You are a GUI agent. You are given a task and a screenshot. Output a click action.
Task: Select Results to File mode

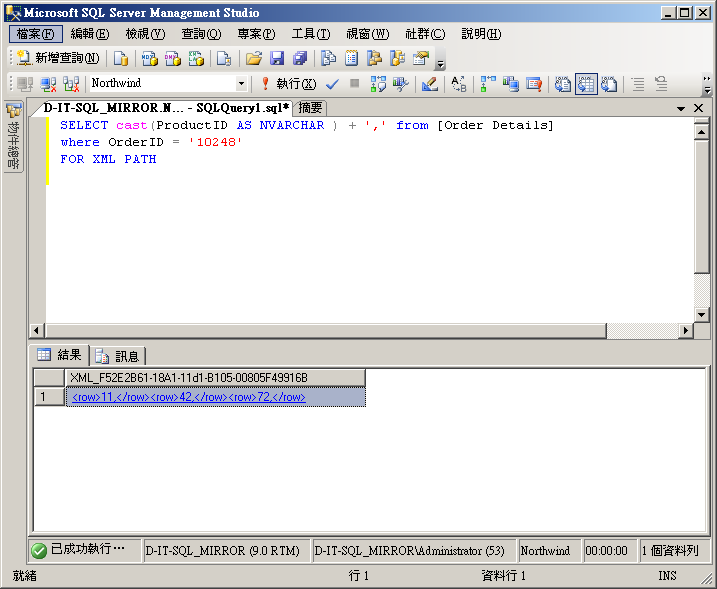click(x=610, y=84)
